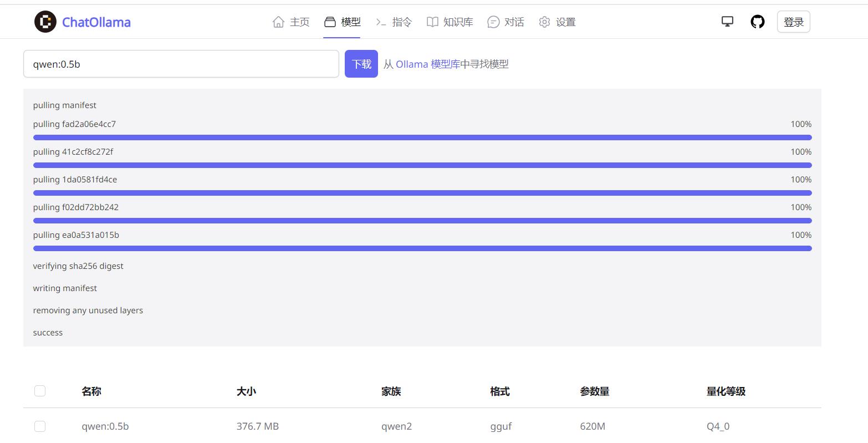Check the select-all checkbox in table header
The height and width of the screenshot is (443, 868).
pyautogui.click(x=40, y=391)
